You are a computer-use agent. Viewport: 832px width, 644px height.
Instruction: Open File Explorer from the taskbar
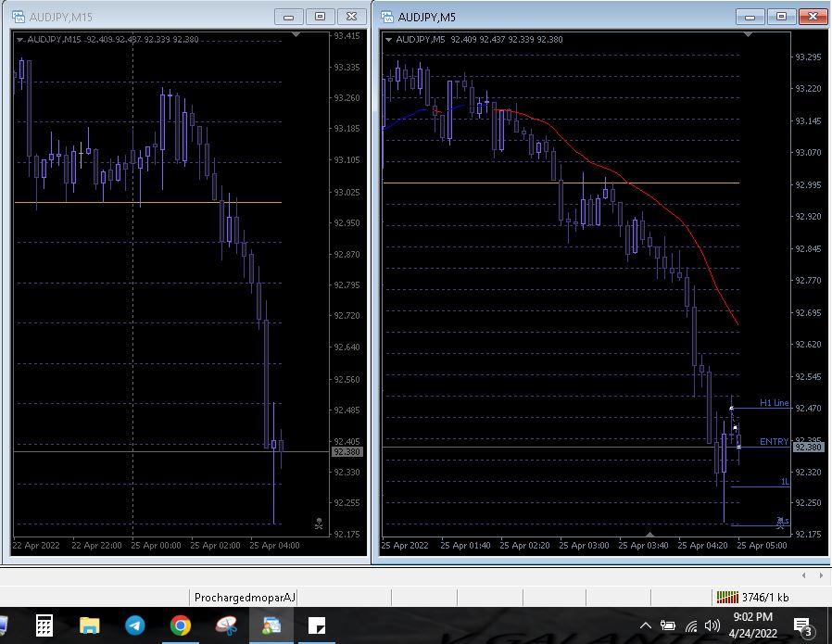pyautogui.click(x=89, y=626)
